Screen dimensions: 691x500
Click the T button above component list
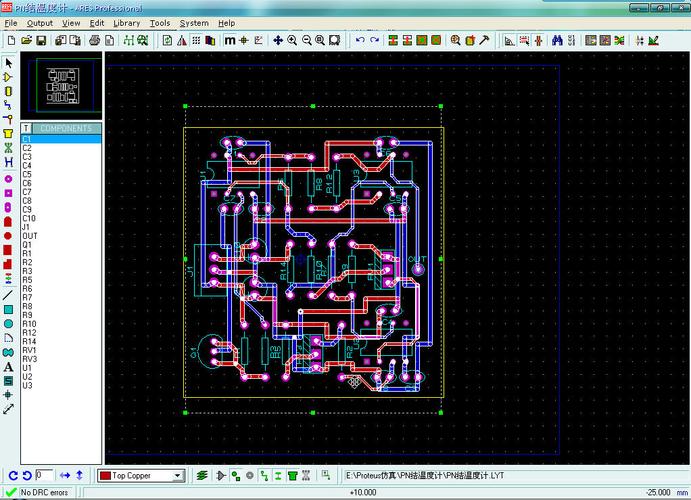click(x=26, y=128)
